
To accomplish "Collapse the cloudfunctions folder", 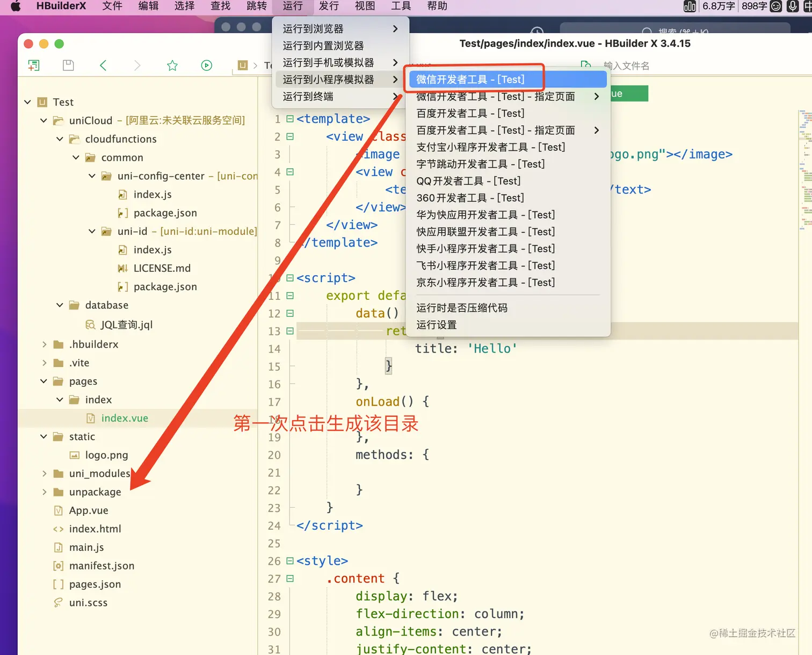I will 60,139.
